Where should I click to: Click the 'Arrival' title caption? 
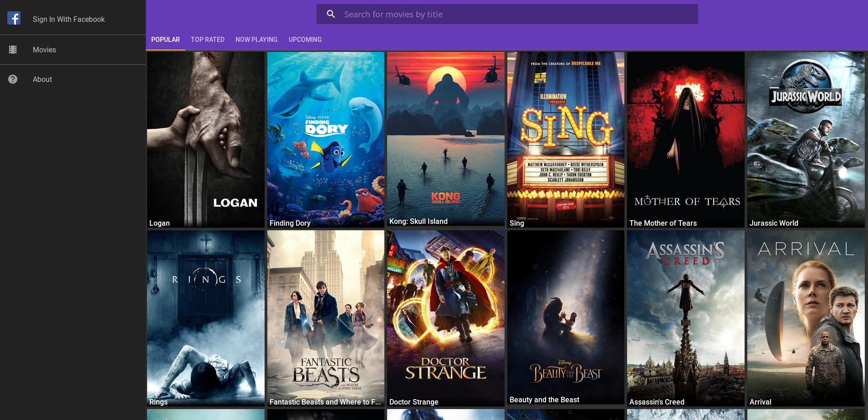click(x=761, y=402)
